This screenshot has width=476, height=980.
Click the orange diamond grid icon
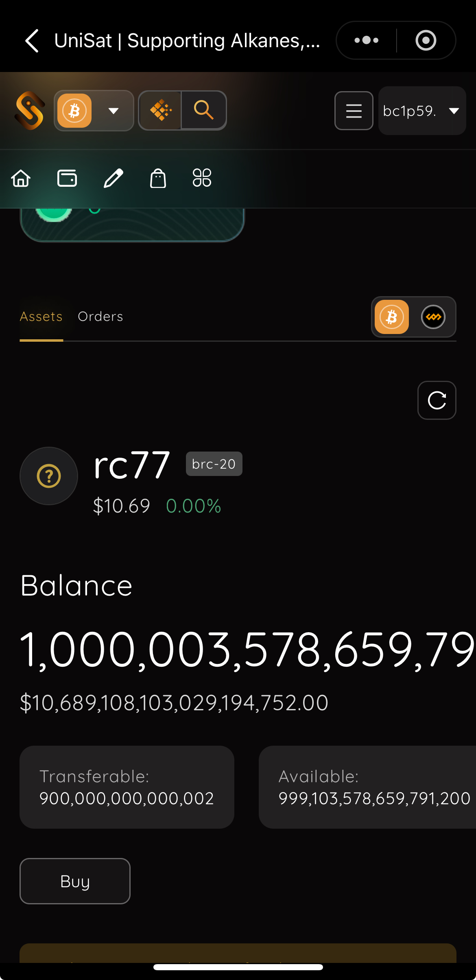click(x=160, y=110)
